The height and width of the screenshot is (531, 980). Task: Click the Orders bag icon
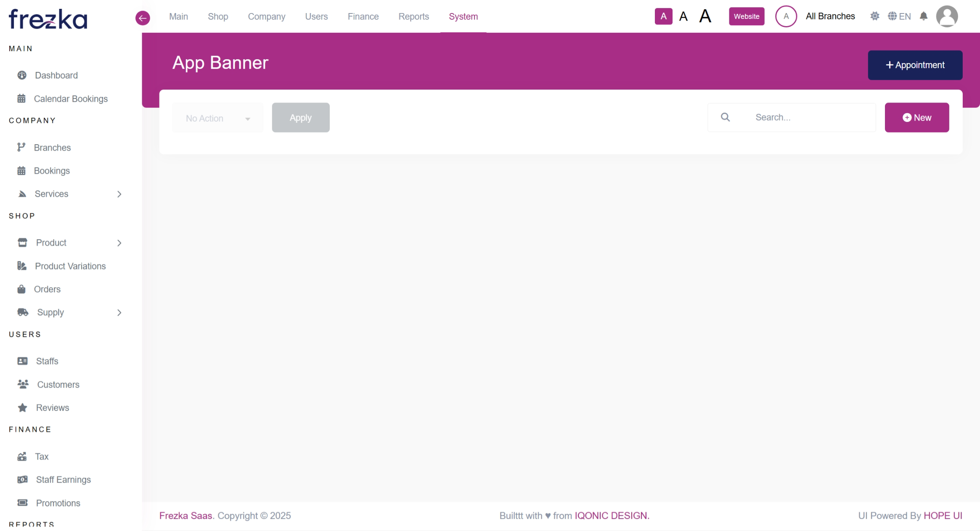click(x=21, y=289)
